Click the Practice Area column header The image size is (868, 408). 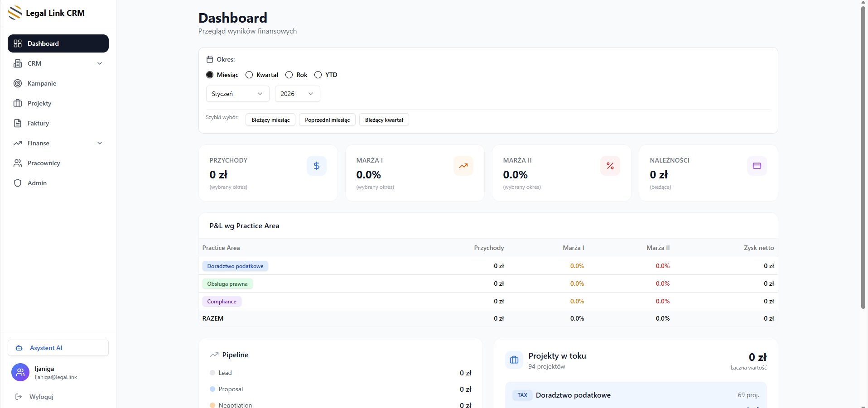(x=221, y=248)
